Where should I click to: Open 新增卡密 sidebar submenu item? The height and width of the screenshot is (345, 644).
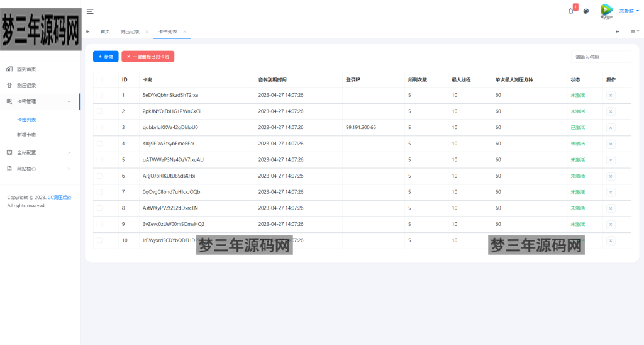tap(26, 135)
